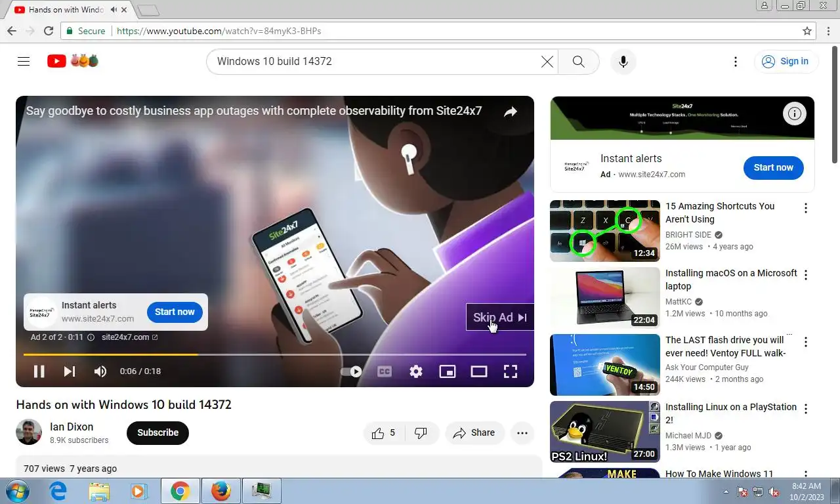This screenshot has height=504, width=840.
Task: Open Installing Linux on PlayStation 2 title
Action: click(731, 413)
